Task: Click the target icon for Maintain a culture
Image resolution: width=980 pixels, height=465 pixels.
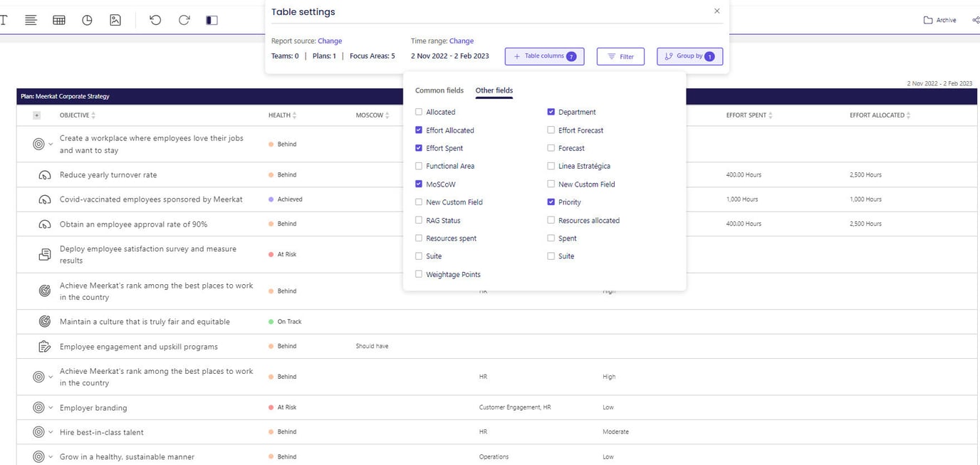Action: click(x=44, y=322)
